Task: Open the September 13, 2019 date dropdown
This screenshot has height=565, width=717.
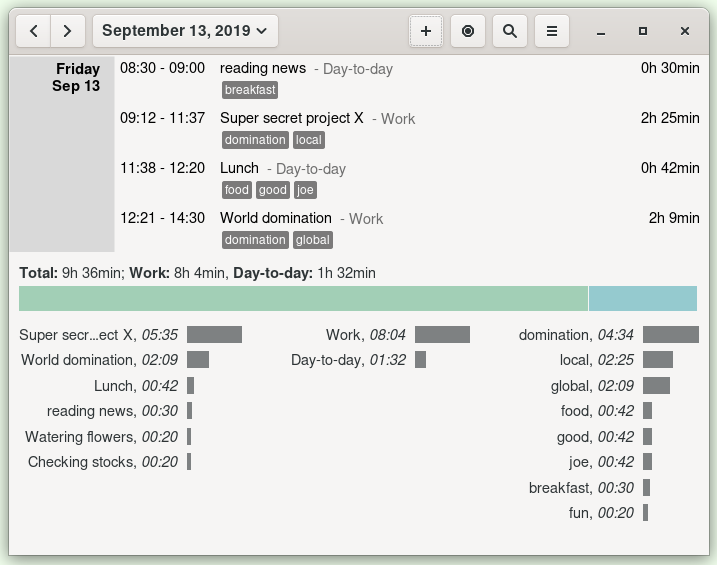Action: click(x=185, y=31)
